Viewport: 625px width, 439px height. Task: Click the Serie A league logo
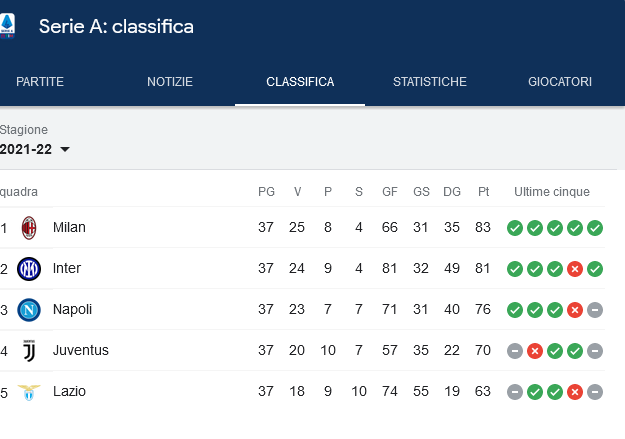[x=7, y=26]
